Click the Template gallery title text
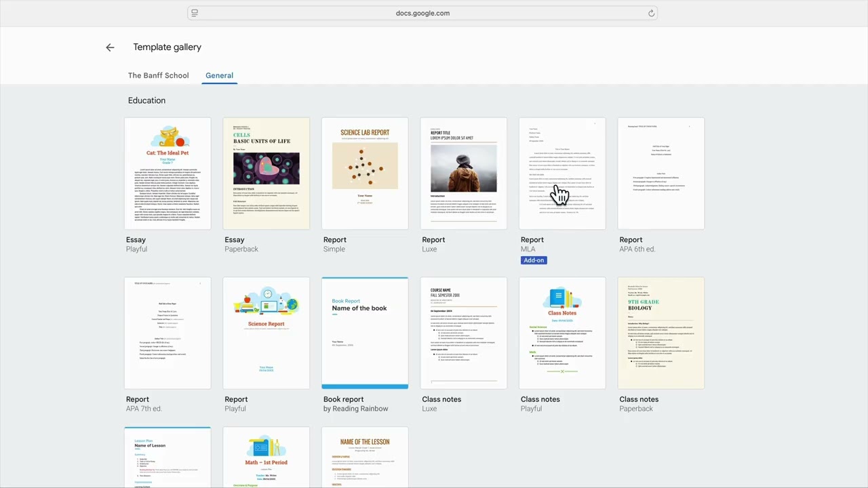 pos(167,47)
